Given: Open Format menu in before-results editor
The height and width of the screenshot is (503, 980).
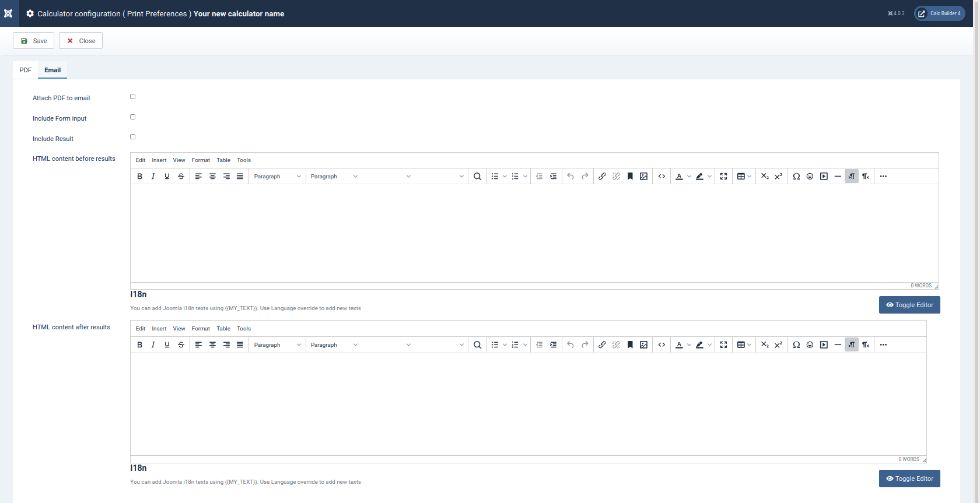Looking at the screenshot, I should [201, 160].
